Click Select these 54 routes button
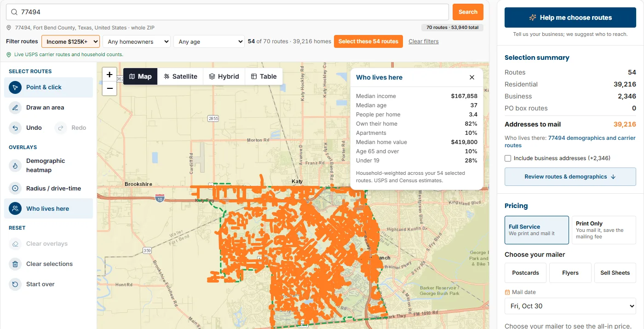 tap(368, 41)
